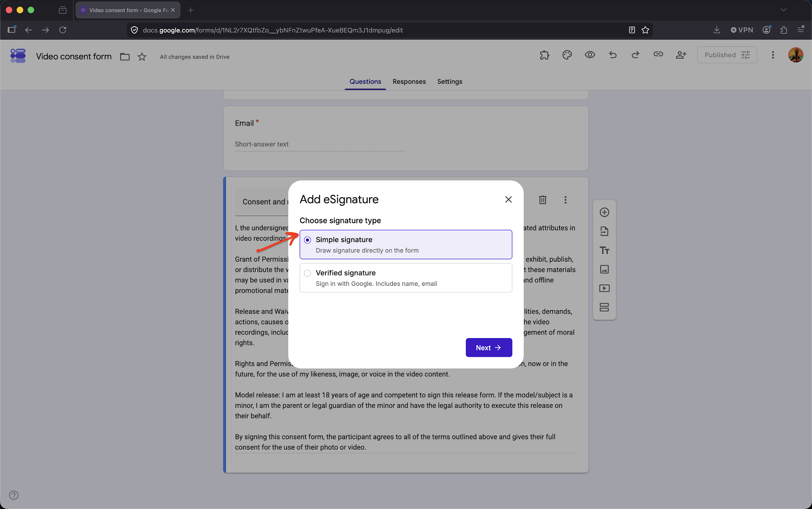Close the Video consent form tab
Screen dimensions: 812x509
pyautogui.click(x=173, y=10)
